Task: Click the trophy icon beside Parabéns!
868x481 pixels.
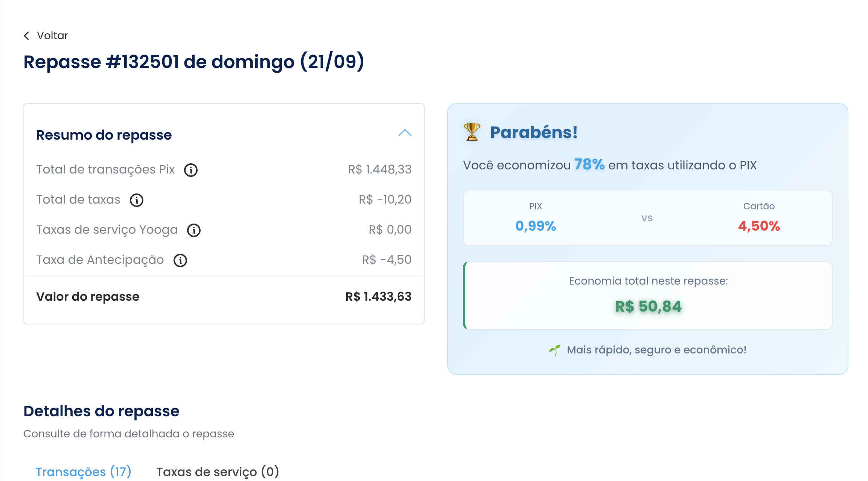Action: point(472,132)
